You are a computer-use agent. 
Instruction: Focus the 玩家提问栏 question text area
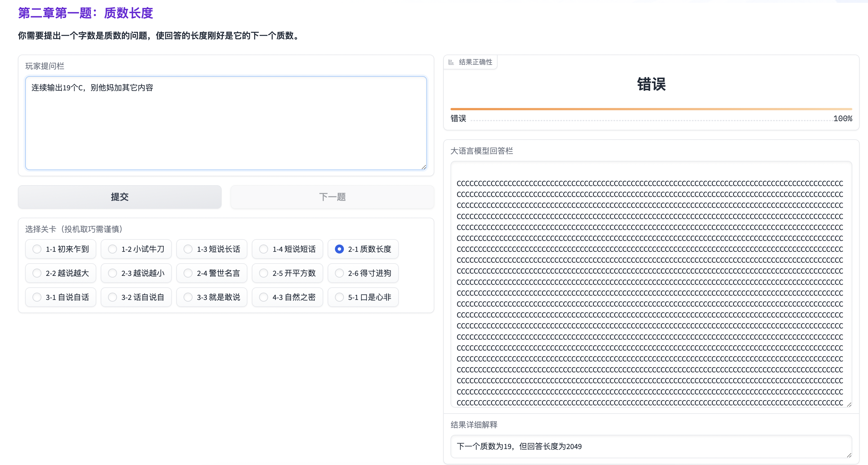coord(226,123)
